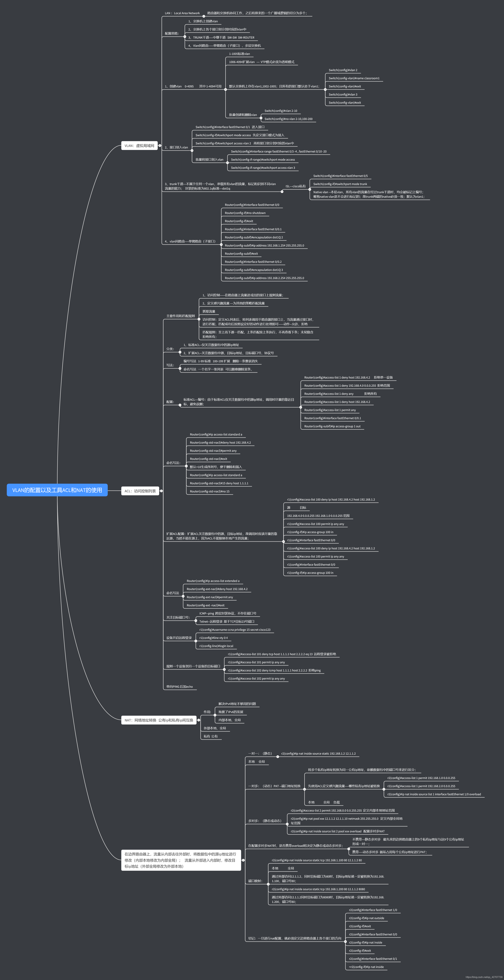Select the root node VLAN的配置以及工具ACL和NAT的使用
Screen dimensions: 504x980
pyautogui.click(x=57, y=490)
